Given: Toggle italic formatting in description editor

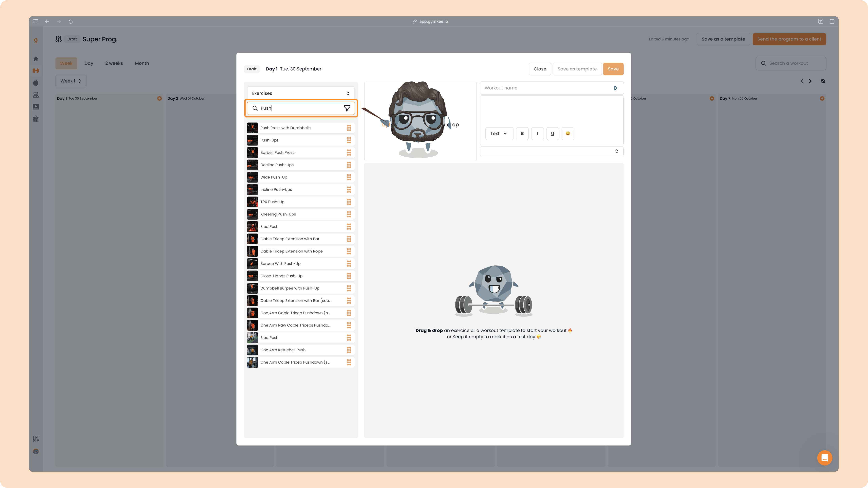Looking at the screenshot, I should point(537,133).
